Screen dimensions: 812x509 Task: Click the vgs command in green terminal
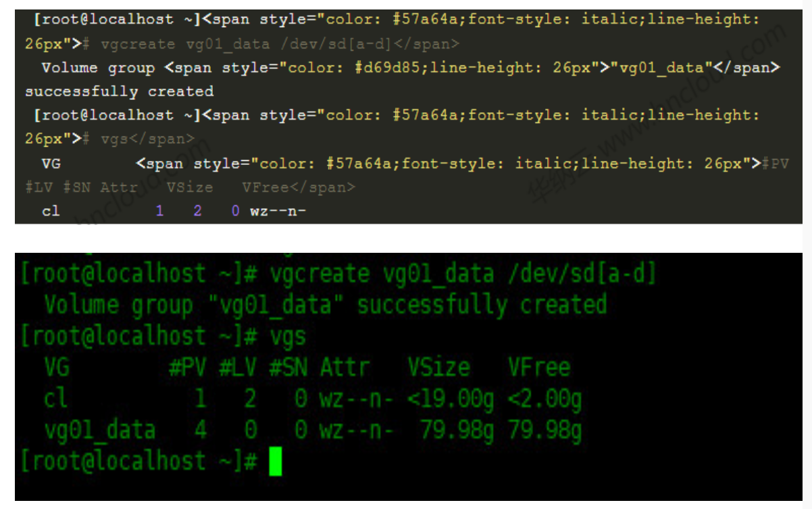tap(288, 336)
